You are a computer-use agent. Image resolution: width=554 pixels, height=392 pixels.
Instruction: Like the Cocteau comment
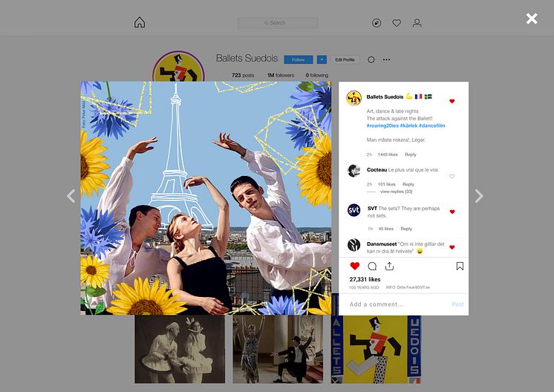(452, 176)
